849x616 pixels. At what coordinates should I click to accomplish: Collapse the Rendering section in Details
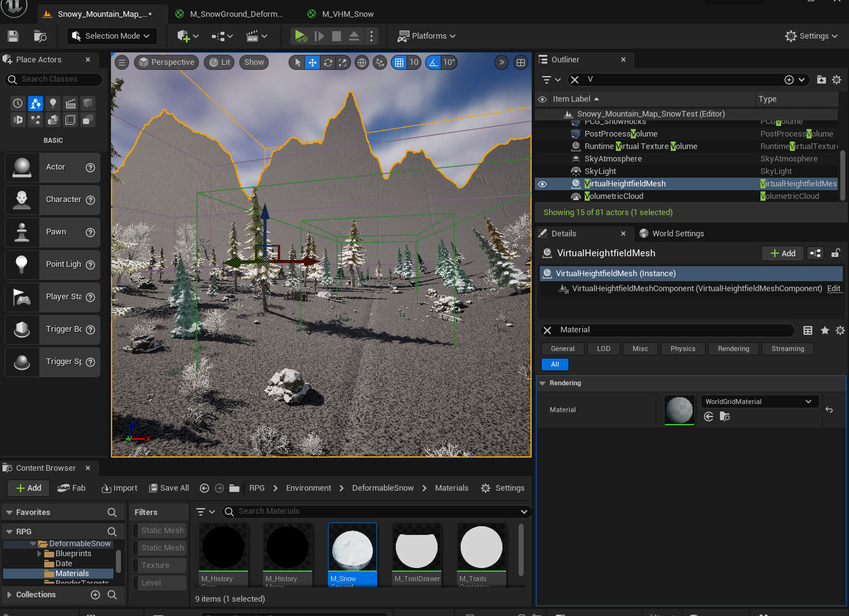[543, 383]
